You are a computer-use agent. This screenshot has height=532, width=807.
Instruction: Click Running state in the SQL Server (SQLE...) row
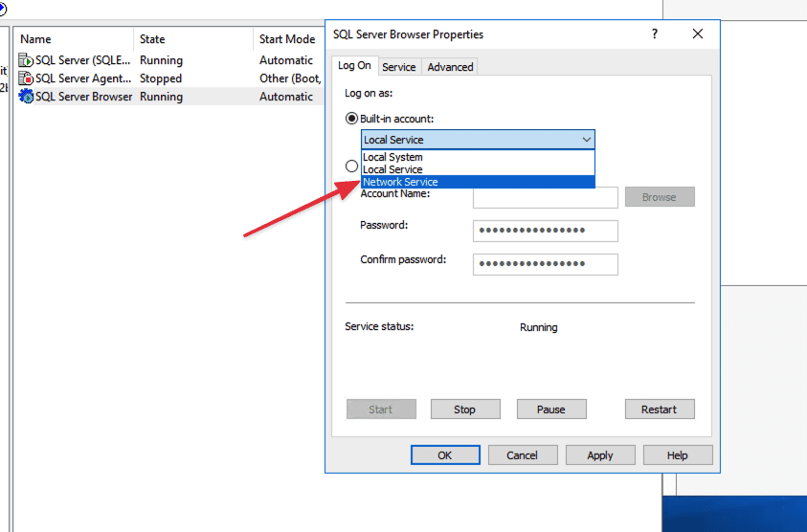tap(161, 60)
